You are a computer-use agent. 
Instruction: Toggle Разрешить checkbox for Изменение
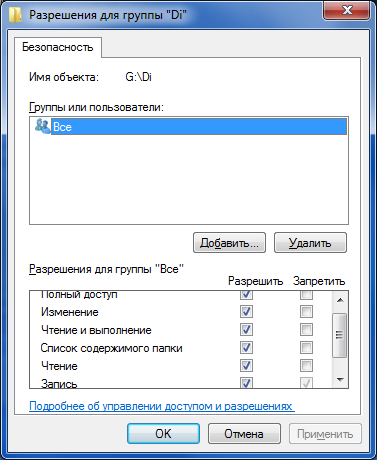[246, 312]
